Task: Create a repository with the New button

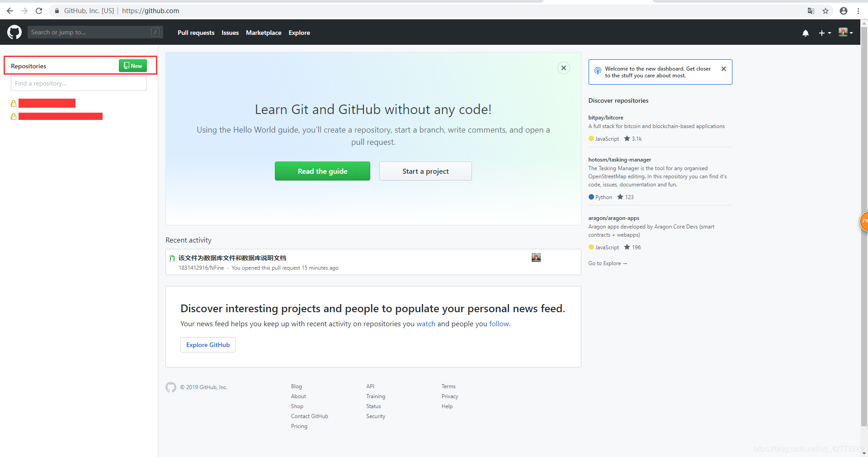Action: [x=133, y=66]
